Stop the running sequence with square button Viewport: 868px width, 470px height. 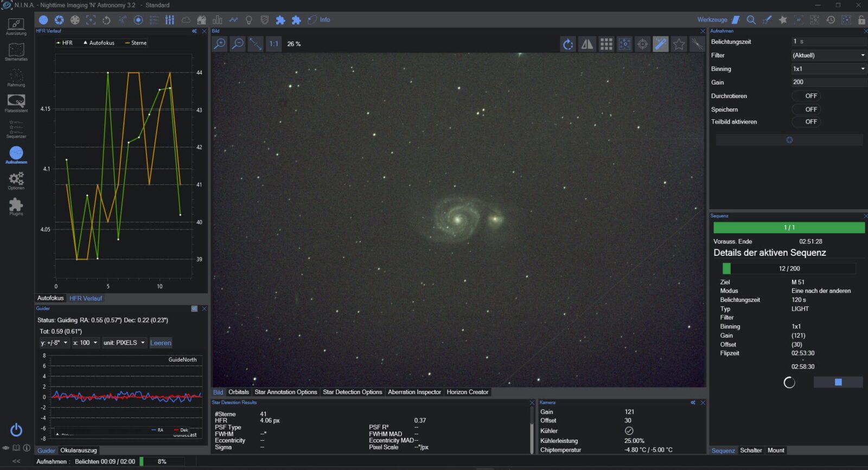[x=838, y=382]
